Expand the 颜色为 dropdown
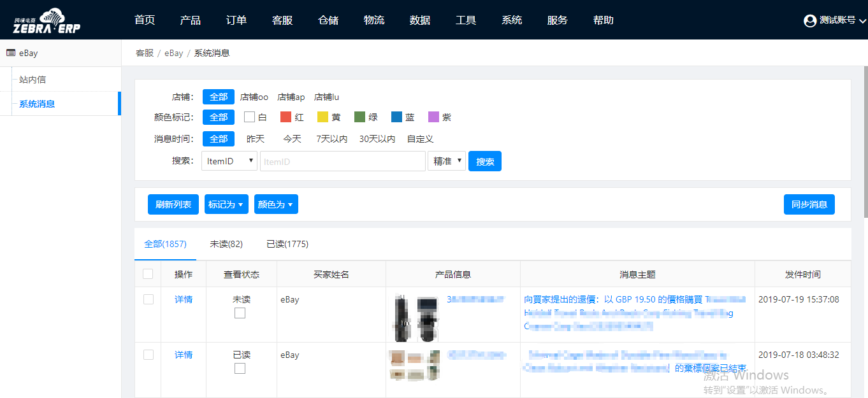868x398 pixels. [x=276, y=204]
